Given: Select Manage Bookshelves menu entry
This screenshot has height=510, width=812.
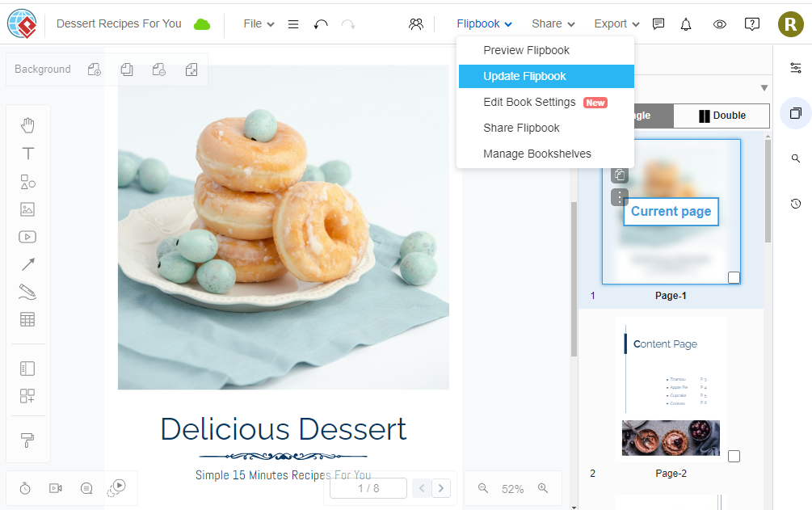Looking at the screenshot, I should click(537, 154).
